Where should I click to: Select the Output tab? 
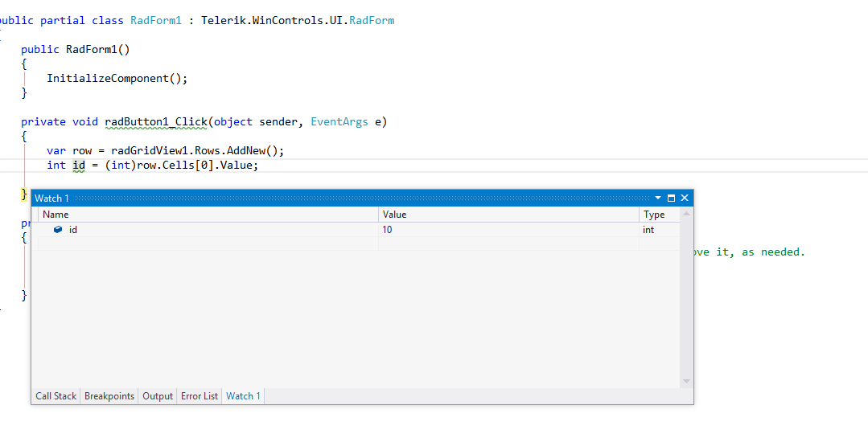click(158, 396)
